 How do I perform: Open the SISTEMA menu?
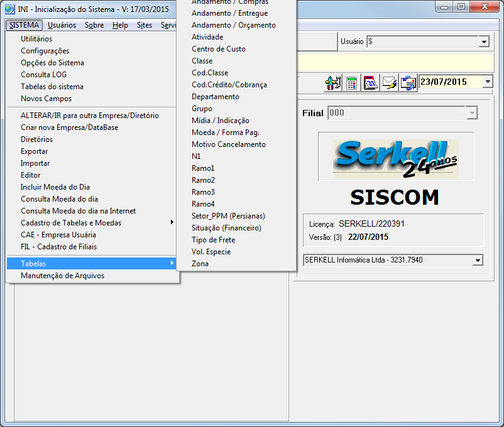(24, 25)
